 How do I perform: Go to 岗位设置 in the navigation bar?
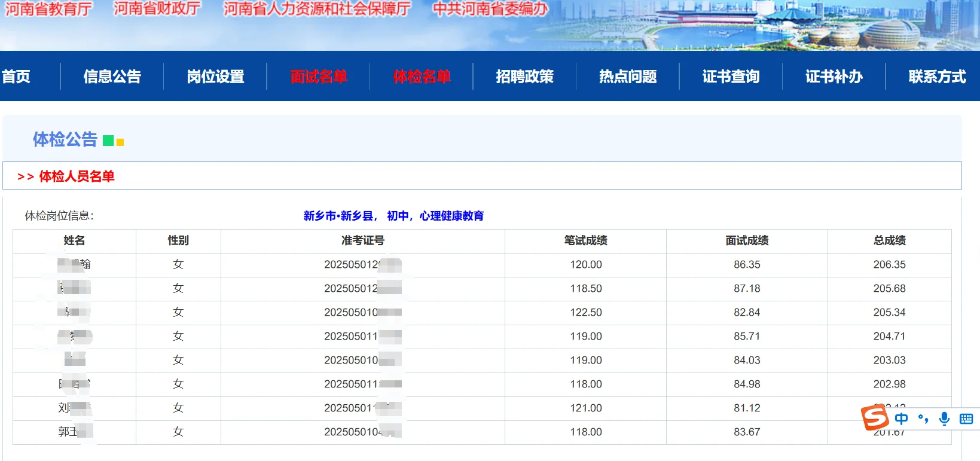pyautogui.click(x=215, y=77)
